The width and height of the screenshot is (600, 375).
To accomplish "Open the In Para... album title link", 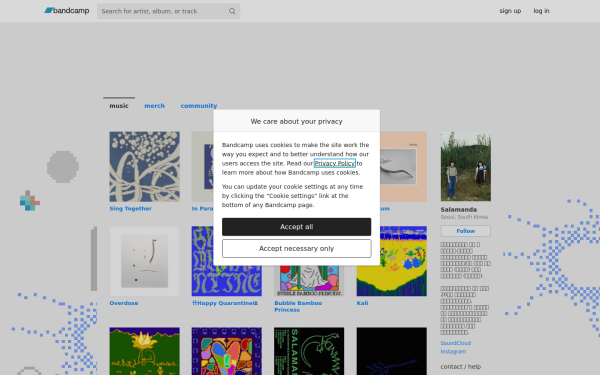I will click(x=202, y=209).
